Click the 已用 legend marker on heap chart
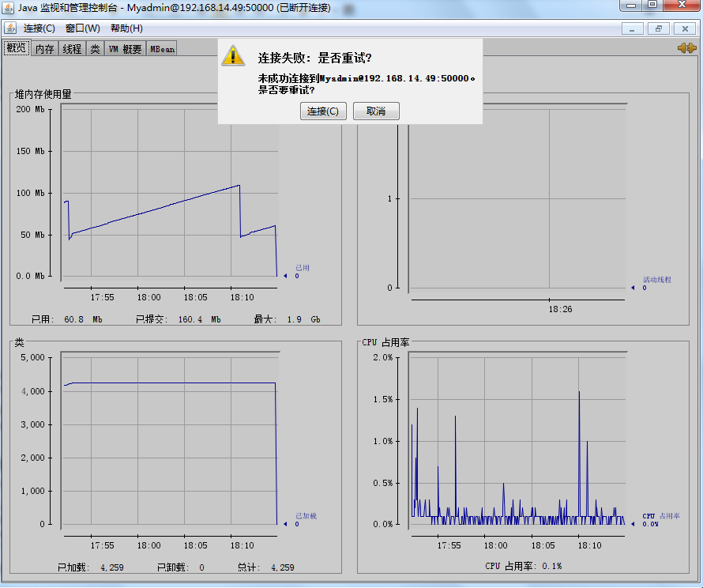 point(285,276)
